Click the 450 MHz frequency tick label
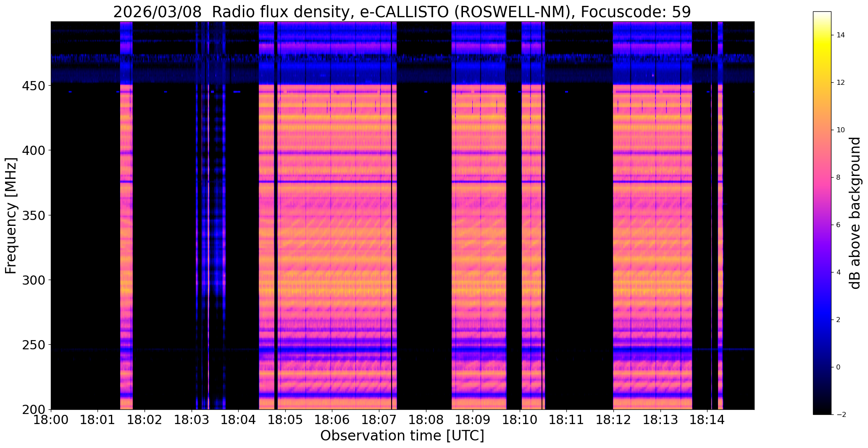 pos(34,85)
